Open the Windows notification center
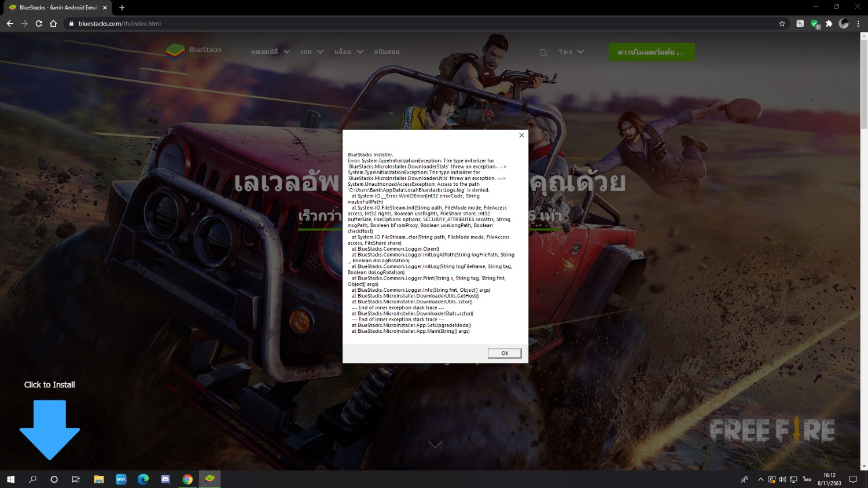This screenshot has height=488, width=868. pos(853,479)
